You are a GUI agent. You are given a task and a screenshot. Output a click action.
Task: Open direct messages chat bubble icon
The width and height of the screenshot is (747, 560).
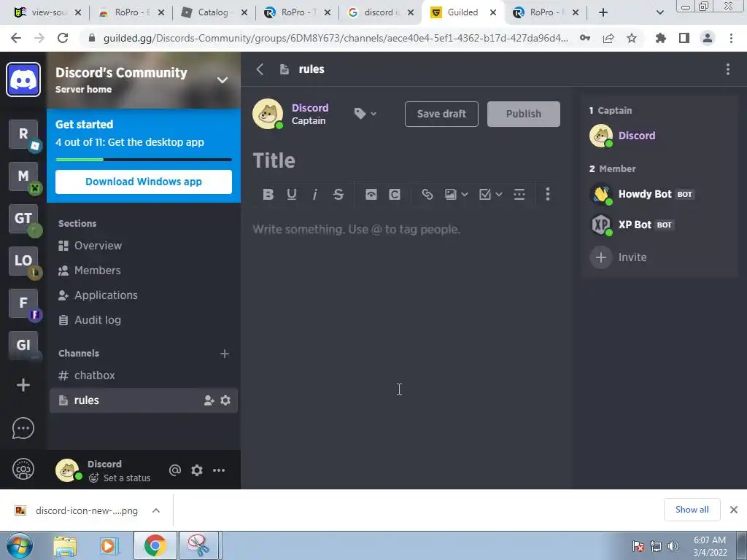coord(23,428)
